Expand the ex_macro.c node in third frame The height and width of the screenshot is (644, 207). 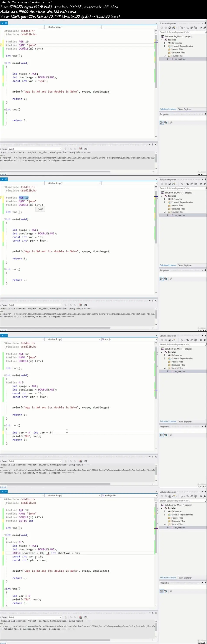[x=168, y=371]
